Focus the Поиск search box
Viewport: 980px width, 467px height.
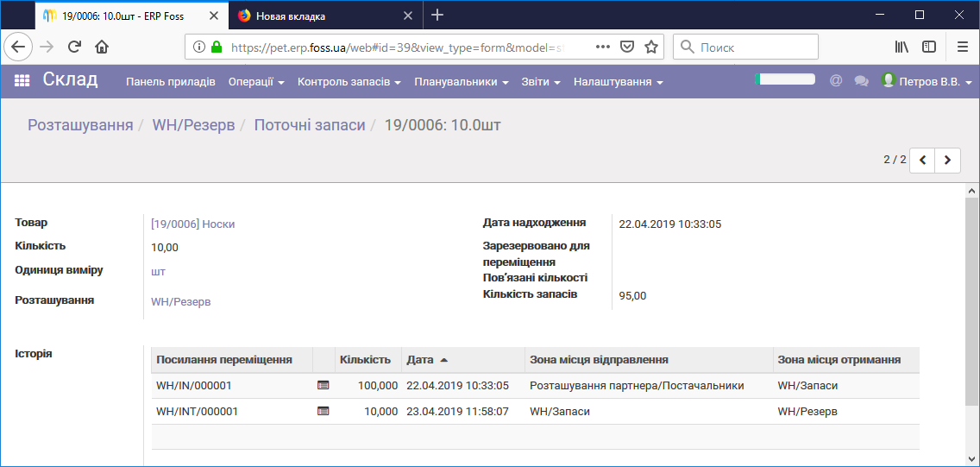point(745,47)
